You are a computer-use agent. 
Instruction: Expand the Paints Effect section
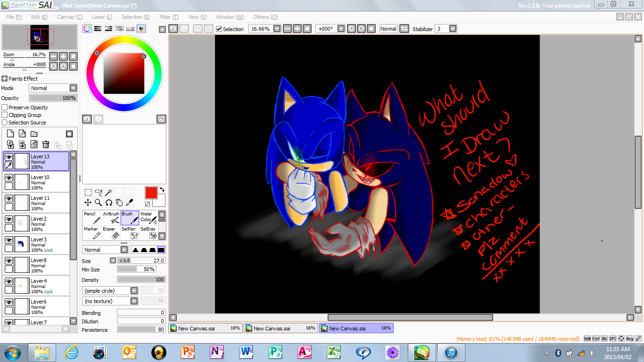click(x=4, y=79)
